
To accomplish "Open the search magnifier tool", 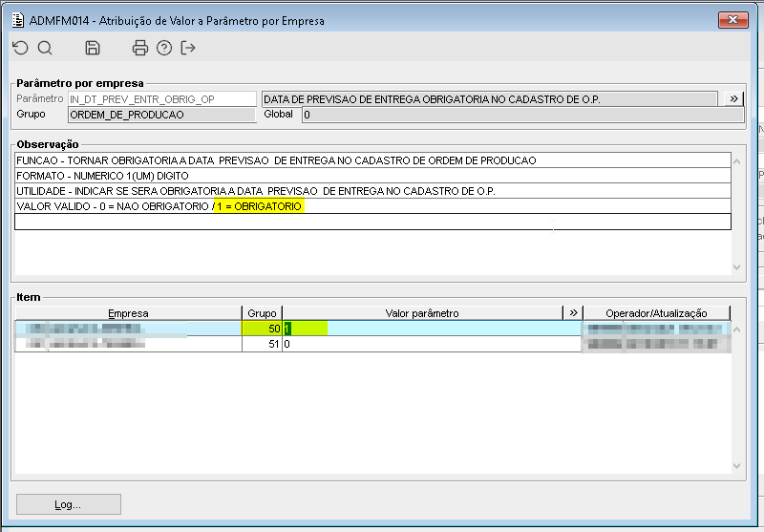I will 45,48.
